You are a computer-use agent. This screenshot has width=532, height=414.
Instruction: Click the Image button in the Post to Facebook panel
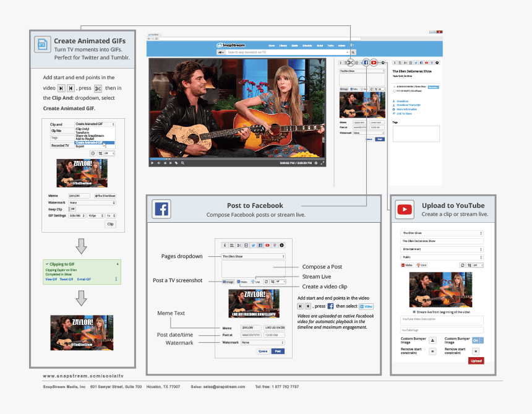pyautogui.click(x=228, y=282)
